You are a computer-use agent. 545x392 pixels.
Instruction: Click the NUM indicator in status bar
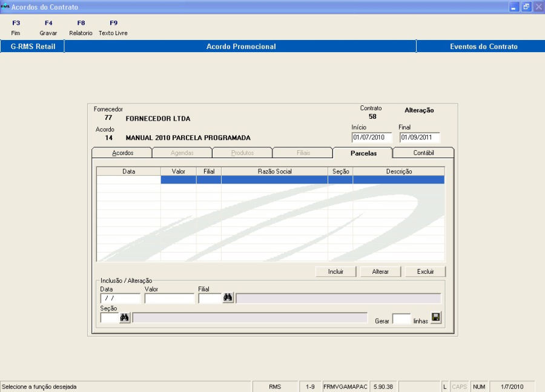coord(479,387)
